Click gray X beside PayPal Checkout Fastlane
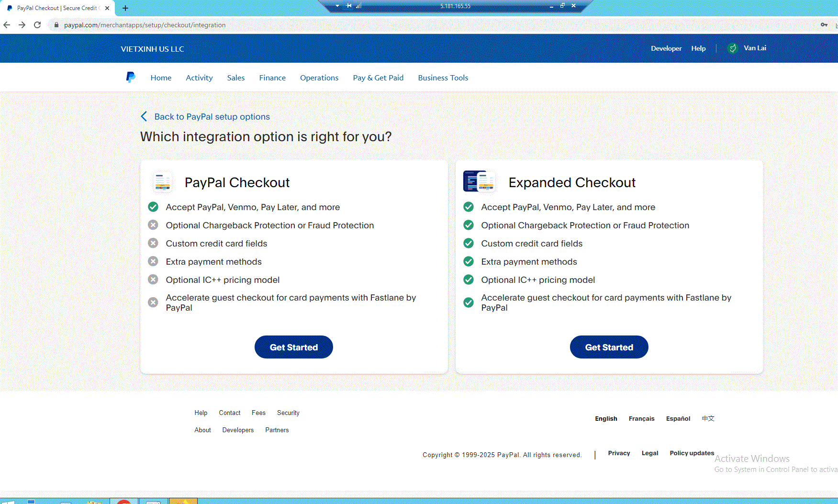838x504 pixels. (x=153, y=302)
